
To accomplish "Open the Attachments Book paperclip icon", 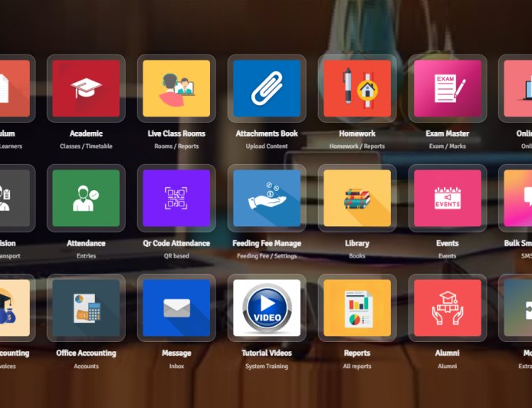I will [267, 88].
